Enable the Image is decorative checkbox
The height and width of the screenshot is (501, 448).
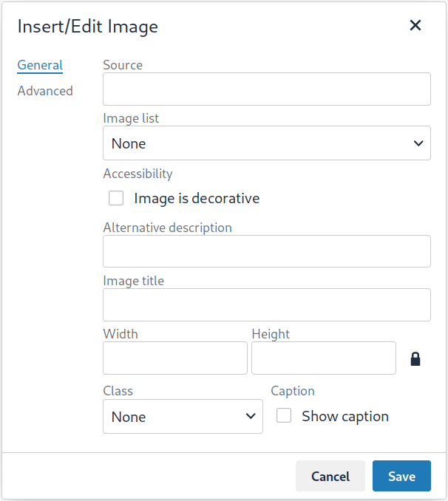[x=116, y=198]
